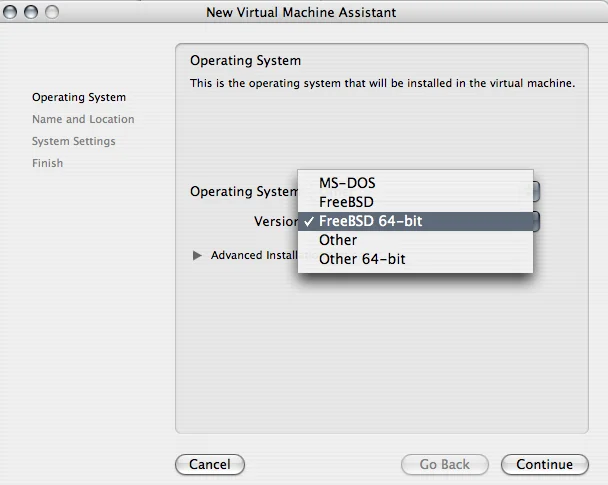
Task: Click the Version popup button arrow
Action: point(537,221)
